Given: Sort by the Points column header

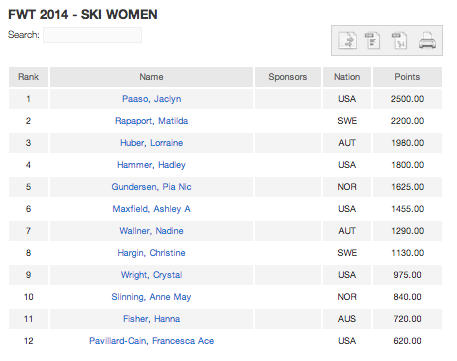Looking at the screenshot, I should (407, 77).
